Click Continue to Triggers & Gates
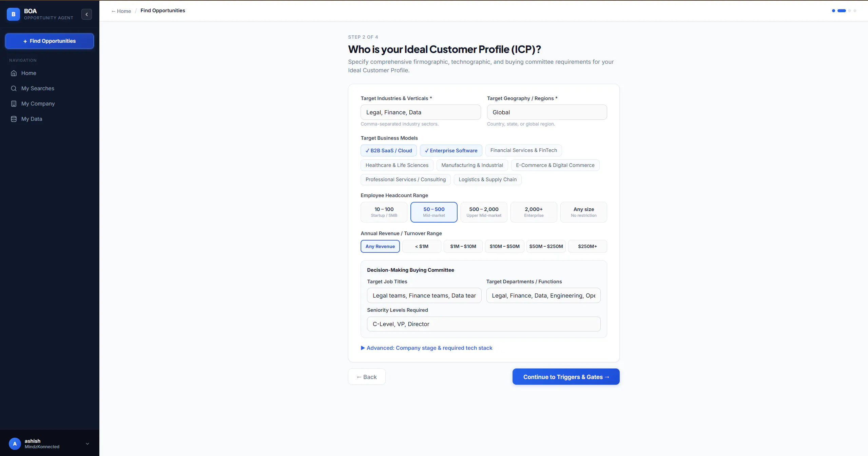Screen dimensions: 868x456 point(566,377)
